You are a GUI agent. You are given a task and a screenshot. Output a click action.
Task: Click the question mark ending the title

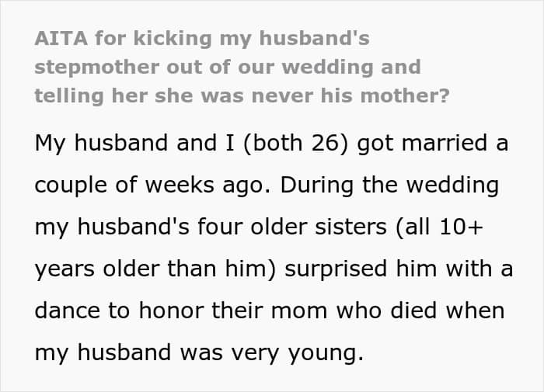coord(444,96)
